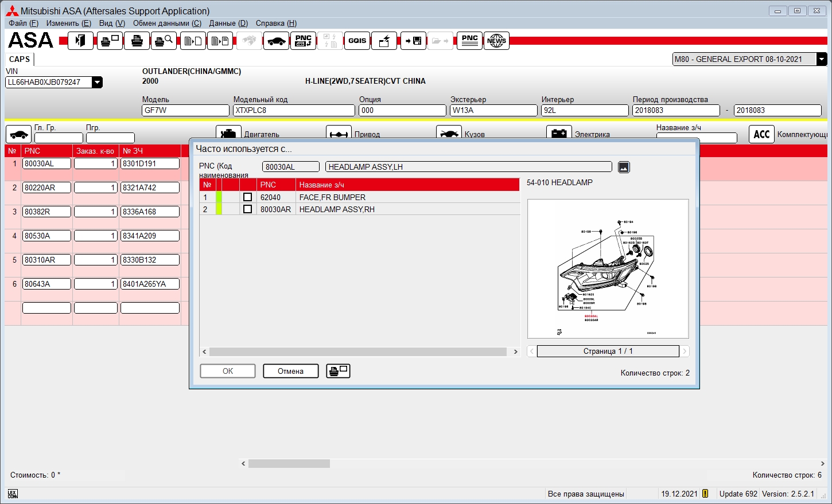Click the copy to new document icon
Viewport: 832px width, 504px height.
(193, 41)
